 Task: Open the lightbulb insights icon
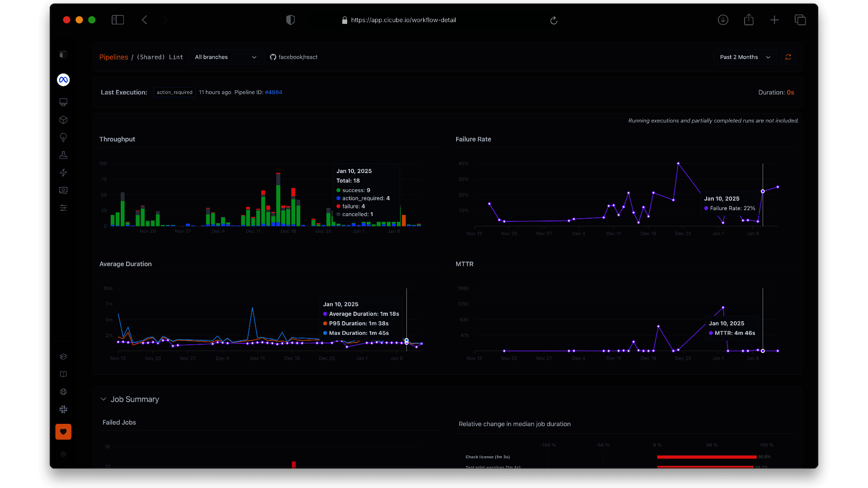63,137
